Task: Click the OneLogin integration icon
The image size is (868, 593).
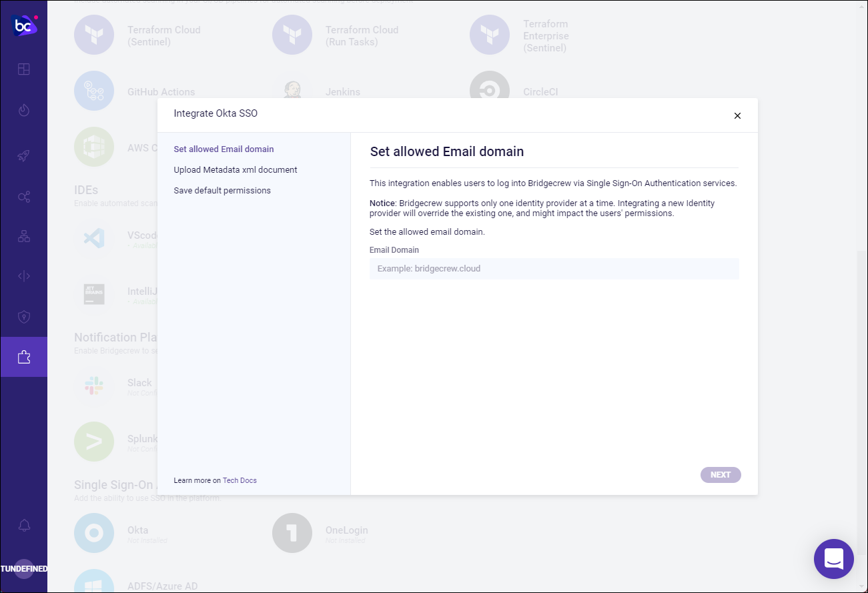Action: (292, 533)
